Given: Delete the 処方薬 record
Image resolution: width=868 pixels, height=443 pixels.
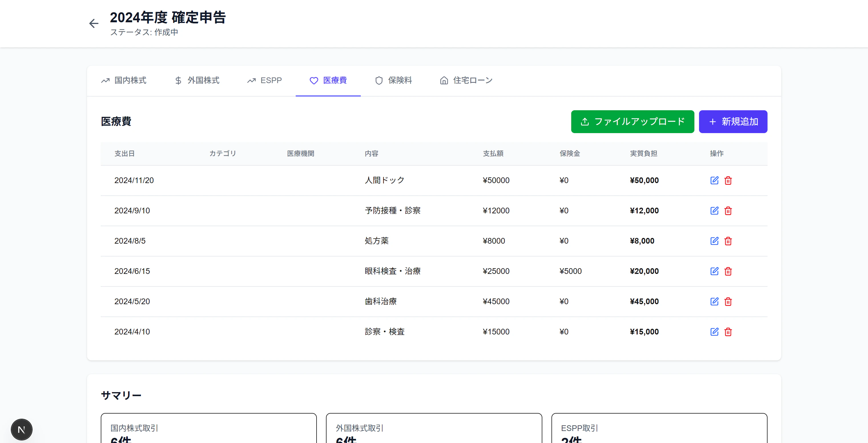Looking at the screenshot, I should pyautogui.click(x=728, y=241).
